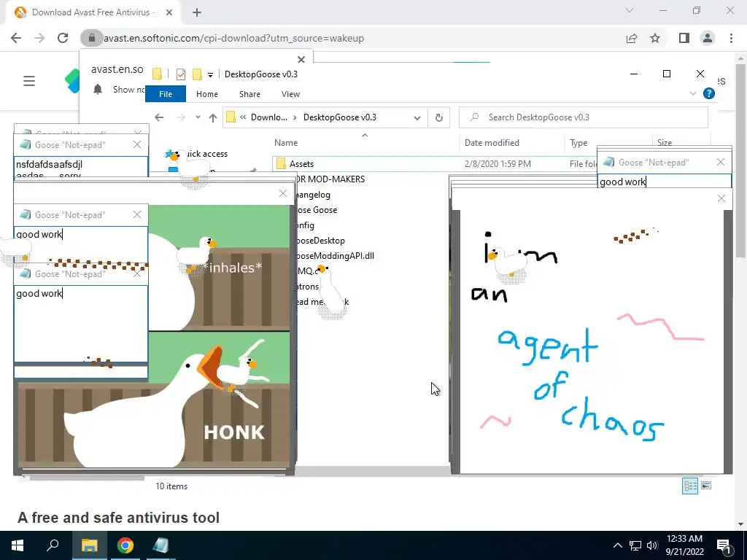Bookmark this page with the star icon

pyautogui.click(x=655, y=38)
